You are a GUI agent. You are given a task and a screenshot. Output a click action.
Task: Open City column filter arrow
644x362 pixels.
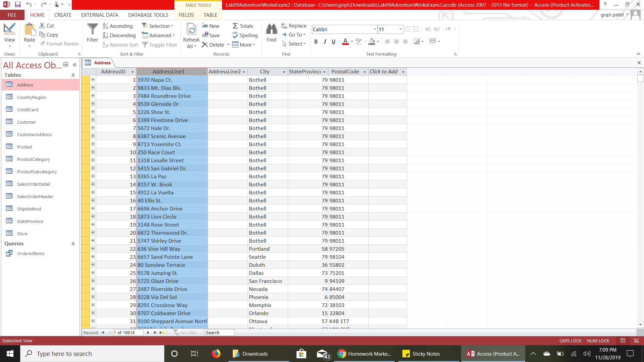pos(284,72)
